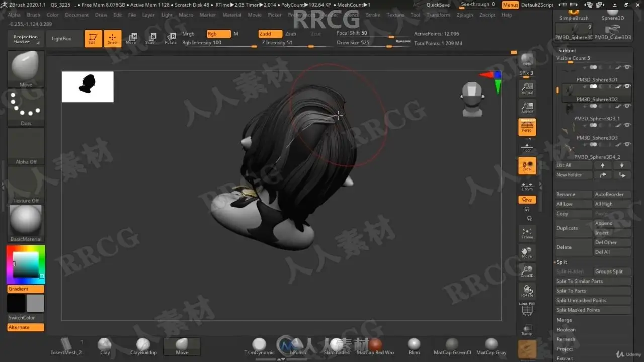Click the Frame view icon

(527, 233)
